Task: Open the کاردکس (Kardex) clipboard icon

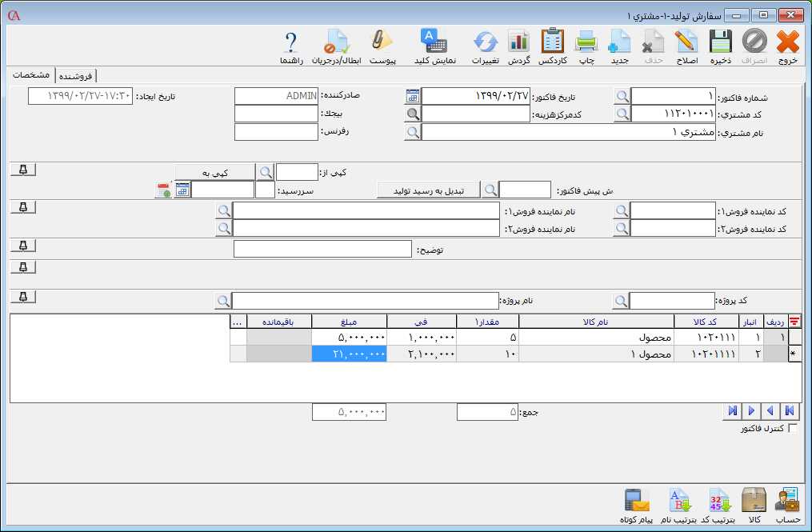Action: tap(552, 42)
